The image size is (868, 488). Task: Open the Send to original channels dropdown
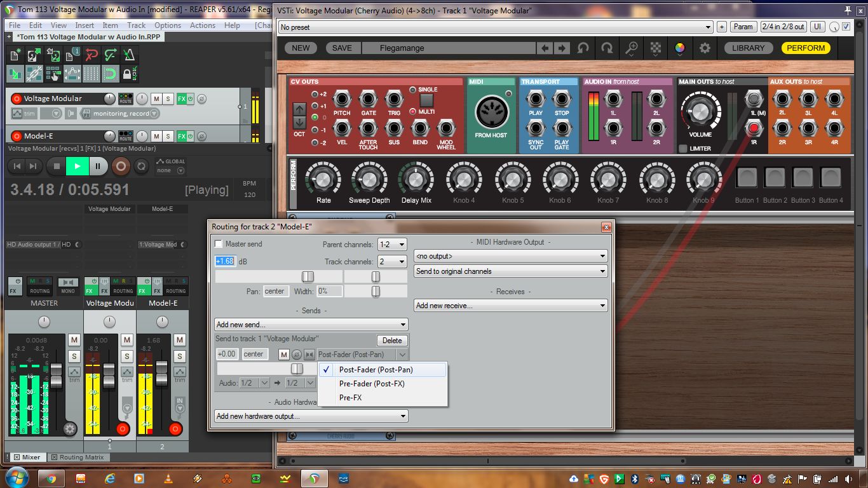[x=511, y=271]
